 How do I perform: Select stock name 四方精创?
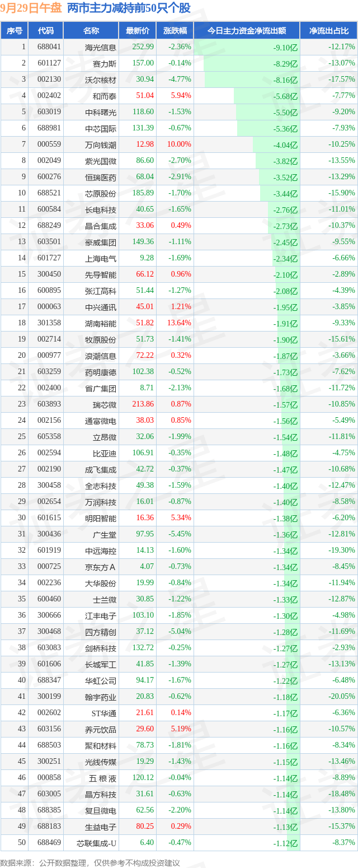(x=101, y=632)
